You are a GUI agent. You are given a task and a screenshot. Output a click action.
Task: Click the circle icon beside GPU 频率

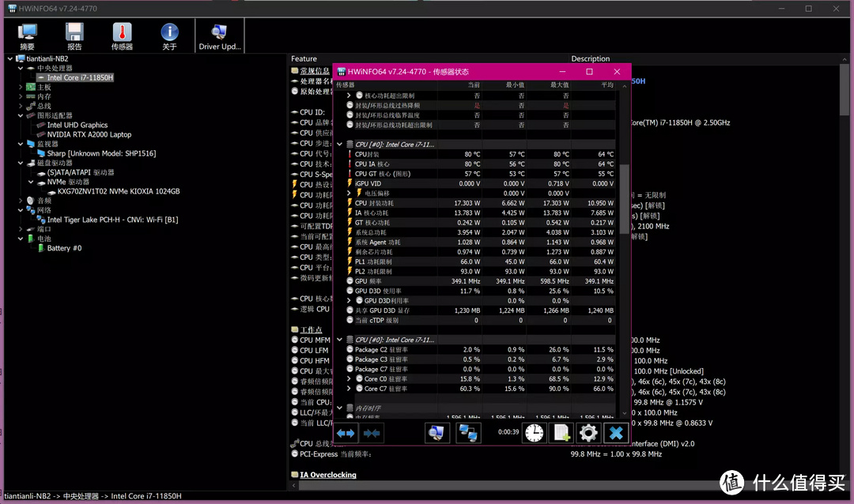point(350,281)
